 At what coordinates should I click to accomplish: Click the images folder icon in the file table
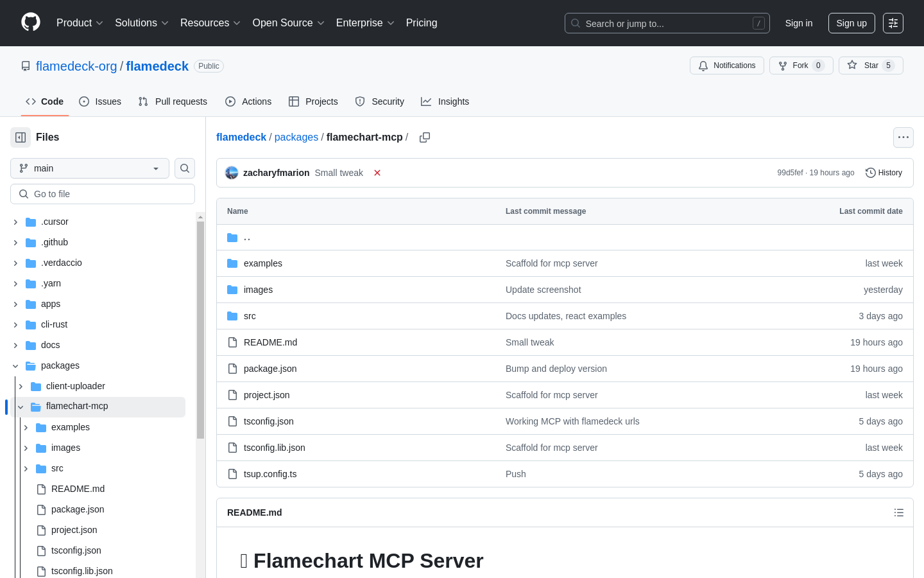point(232,290)
